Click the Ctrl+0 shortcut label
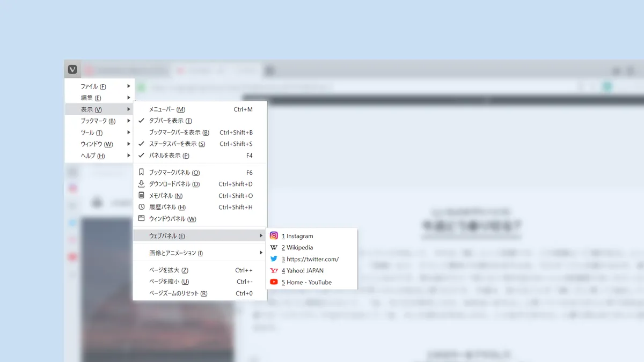This screenshot has width=644, height=362. (x=244, y=293)
